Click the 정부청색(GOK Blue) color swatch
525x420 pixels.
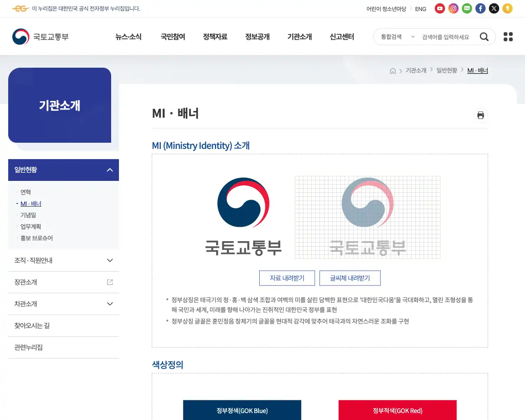click(242, 410)
